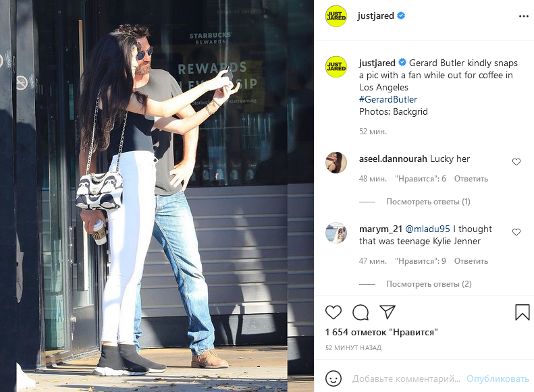Open the emoji picker smiley icon
This screenshot has width=534, height=392.
pyautogui.click(x=333, y=379)
